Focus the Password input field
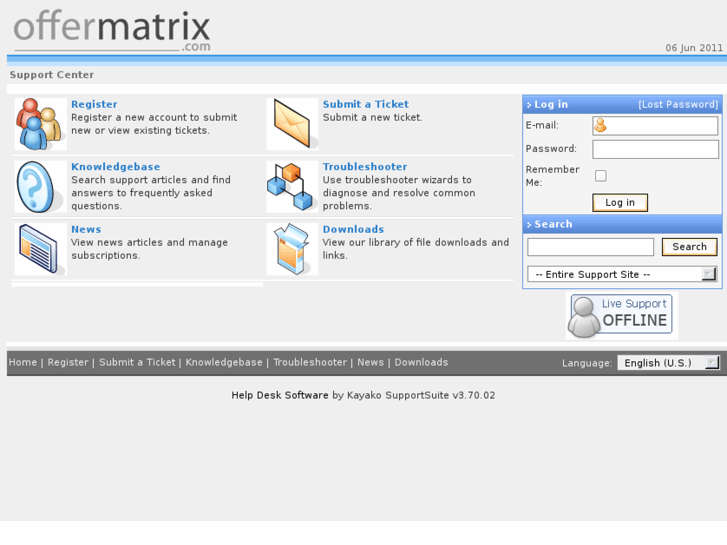 pyautogui.click(x=655, y=149)
